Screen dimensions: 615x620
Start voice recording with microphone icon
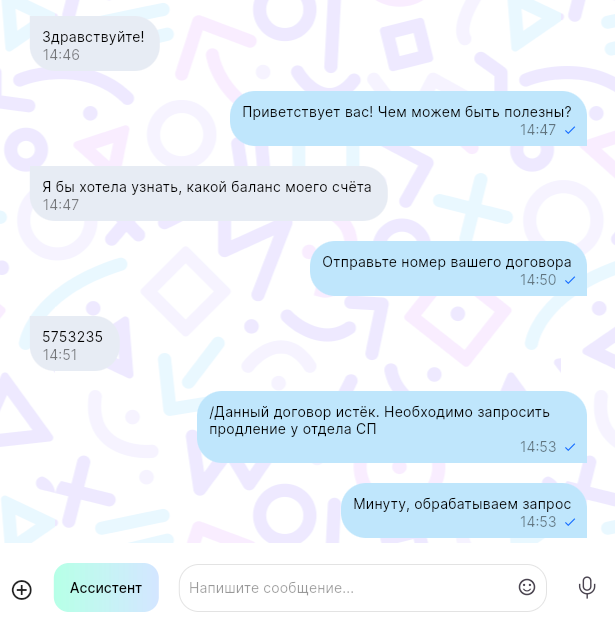point(587,588)
